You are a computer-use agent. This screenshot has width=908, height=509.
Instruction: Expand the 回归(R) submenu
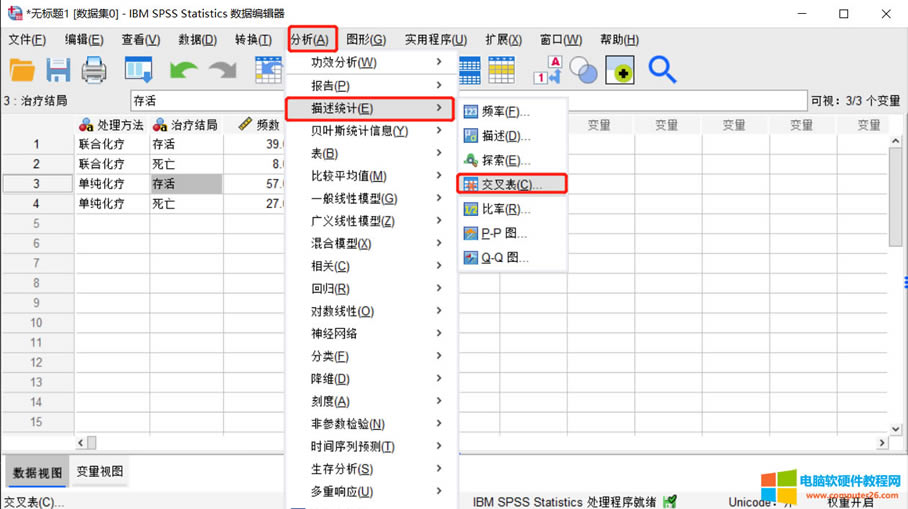point(370,289)
